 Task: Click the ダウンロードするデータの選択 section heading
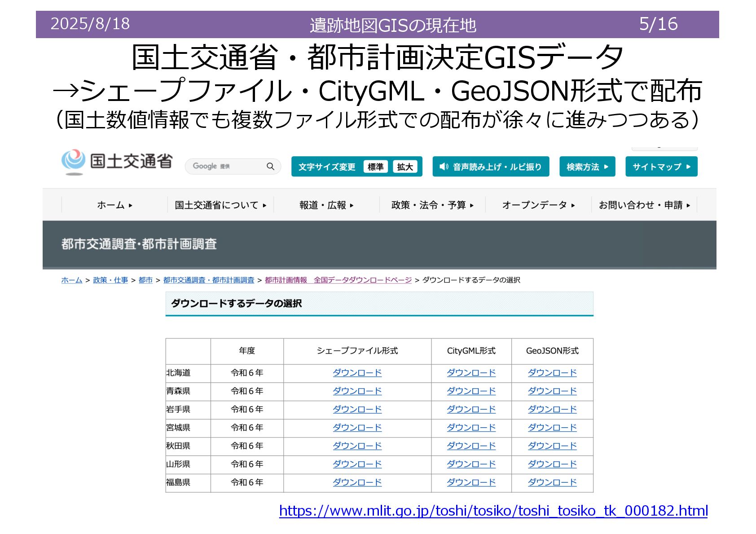pyautogui.click(x=237, y=304)
